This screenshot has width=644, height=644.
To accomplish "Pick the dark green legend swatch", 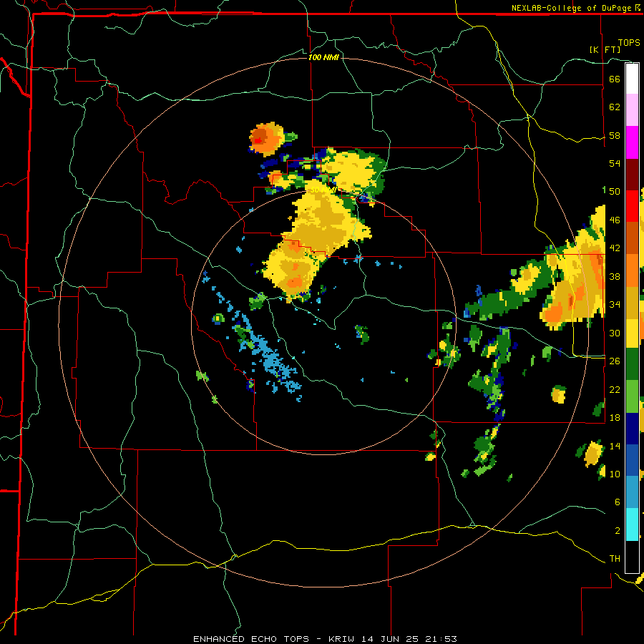I will click(x=632, y=364).
